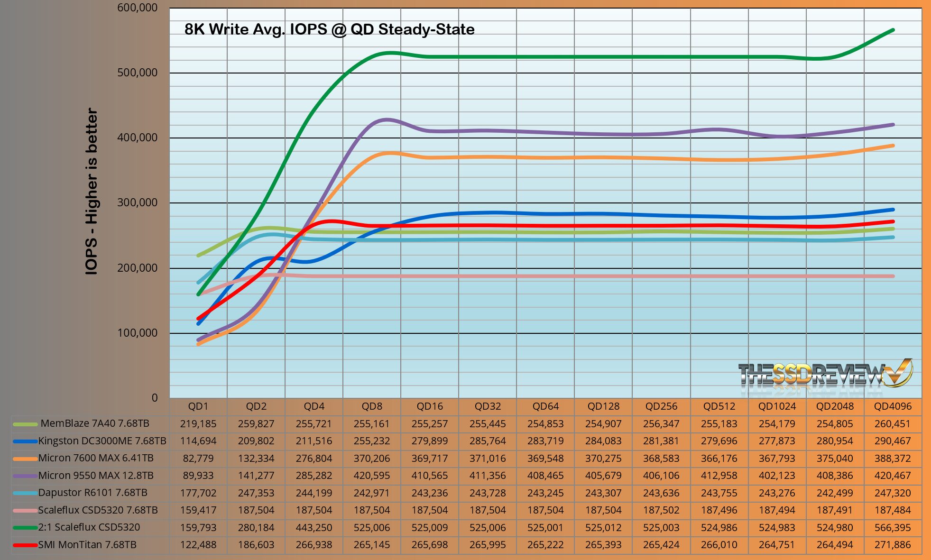Click the Micron 7600 MAX orange legend swatch
The width and height of the screenshot is (931, 560).
(25, 459)
